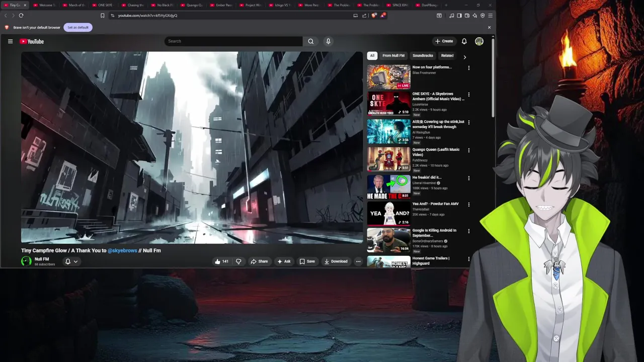The width and height of the screenshot is (644, 362).
Task: Click the address bar URL
Action: (x=147, y=16)
